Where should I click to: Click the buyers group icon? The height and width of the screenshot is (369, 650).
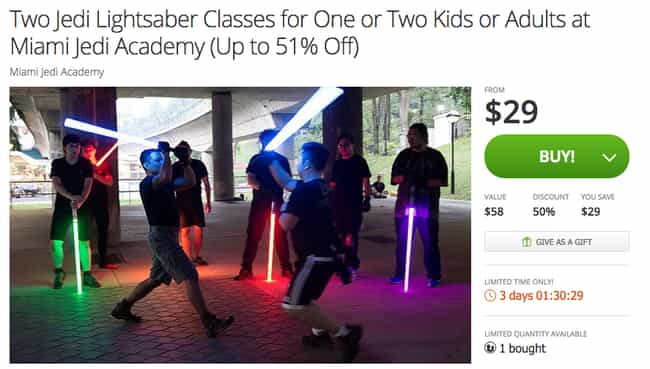[x=490, y=347]
